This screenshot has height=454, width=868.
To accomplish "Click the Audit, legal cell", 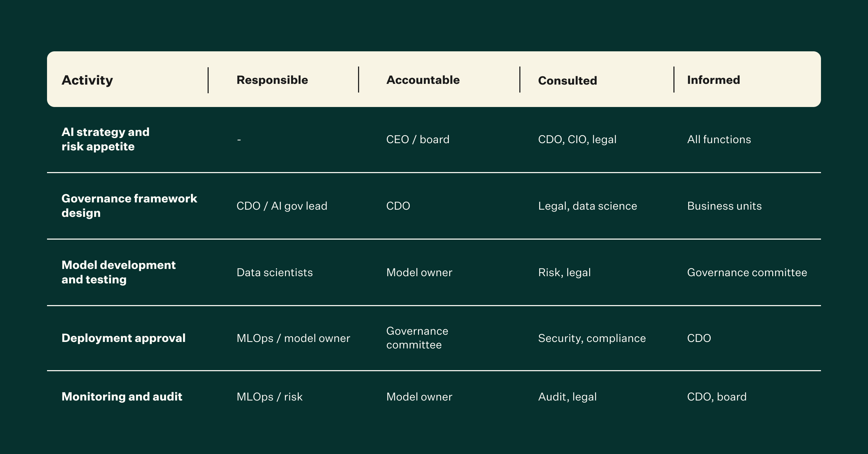I will (x=567, y=397).
